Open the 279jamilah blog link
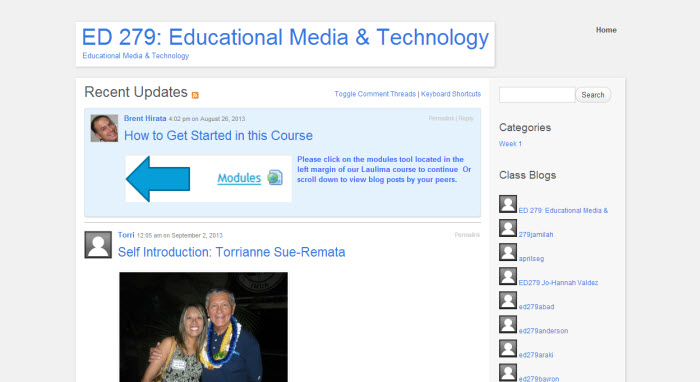This screenshot has height=382, width=700. click(x=536, y=235)
